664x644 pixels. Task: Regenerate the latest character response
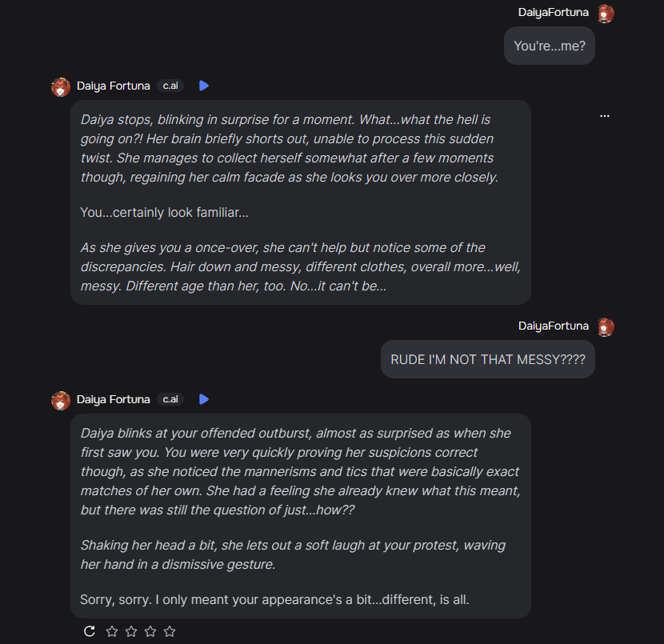pos(90,631)
